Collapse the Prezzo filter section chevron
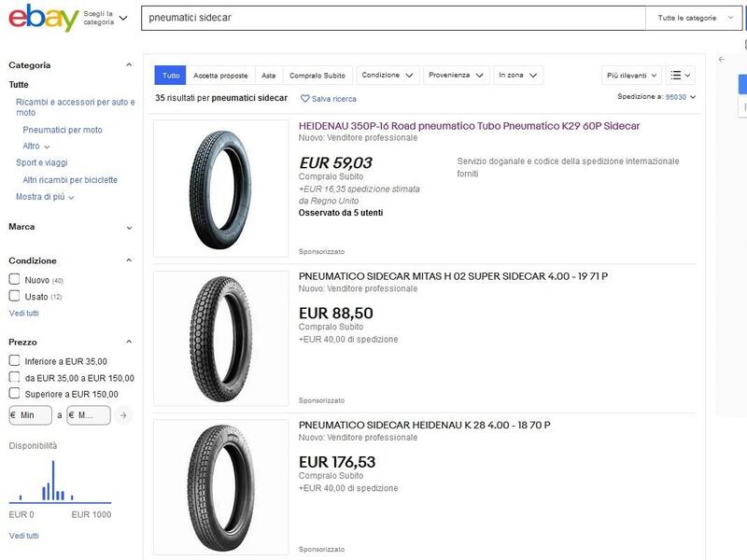 (x=129, y=343)
